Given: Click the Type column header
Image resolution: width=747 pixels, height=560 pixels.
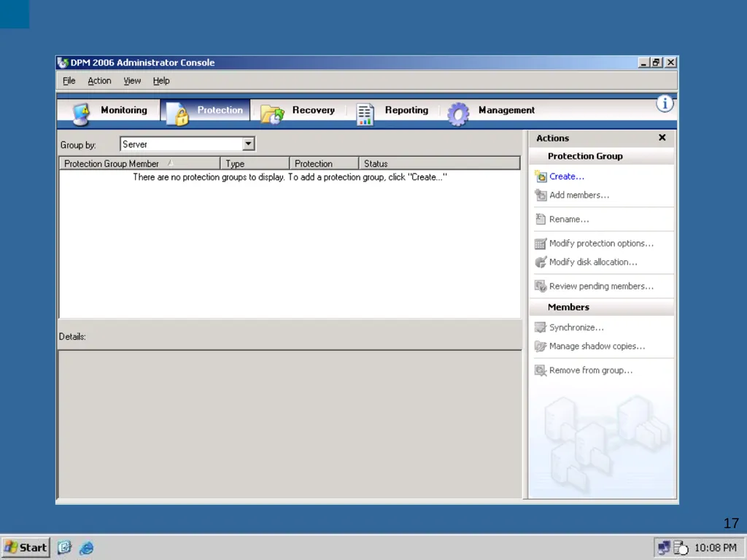Looking at the screenshot, I should pyautogui.click(x=255, y=163).
